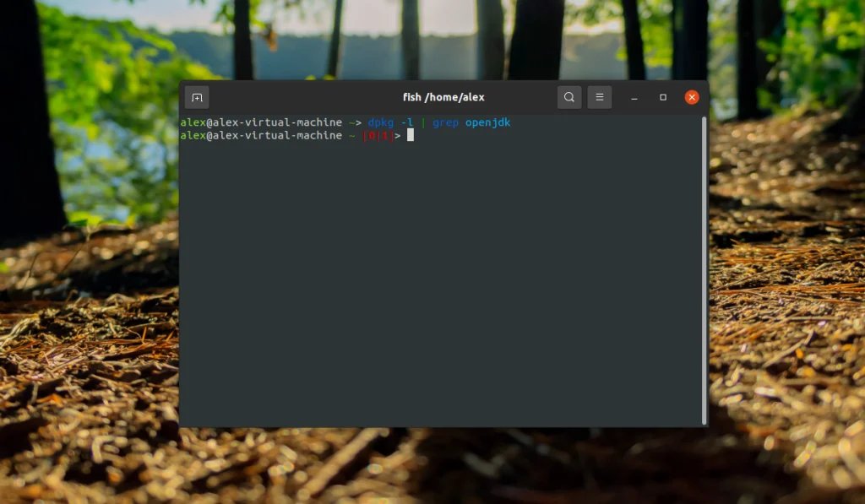The image size is (865, 504).
Task: Close the fish terminal window
Action: pos(691,96)
